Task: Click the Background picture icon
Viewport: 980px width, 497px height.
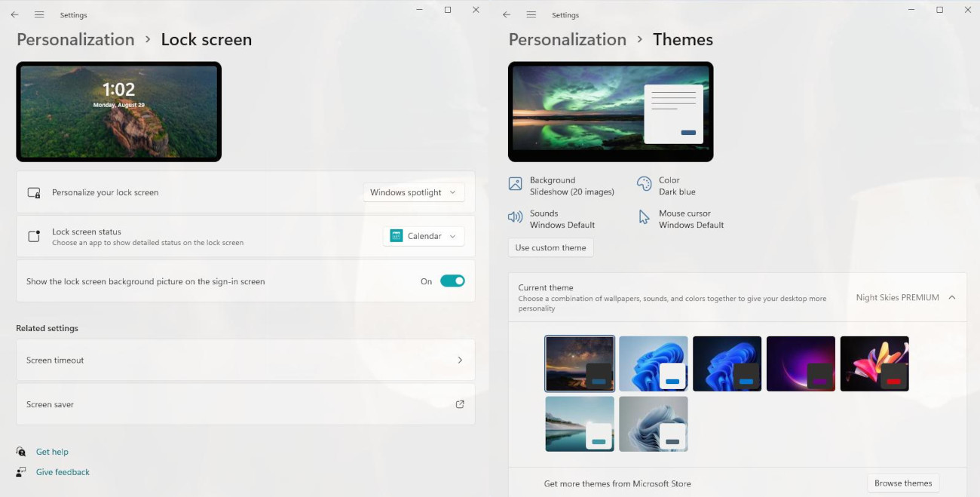Action: [x=515, y=184]
